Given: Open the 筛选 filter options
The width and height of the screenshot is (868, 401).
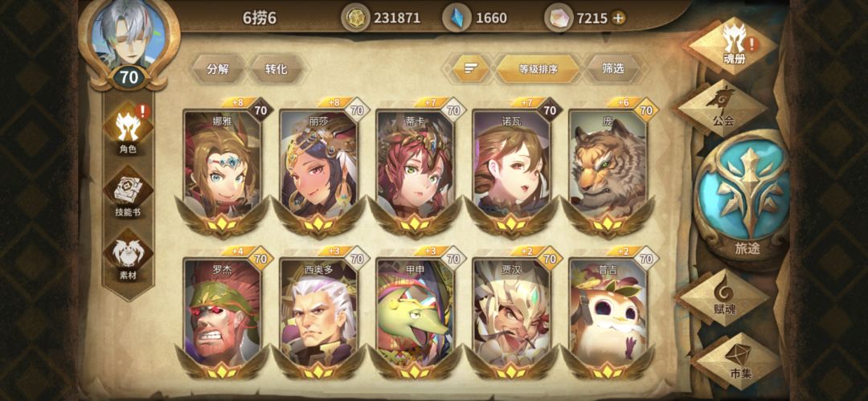Looking at the screenshot, I should click(612, 68).
